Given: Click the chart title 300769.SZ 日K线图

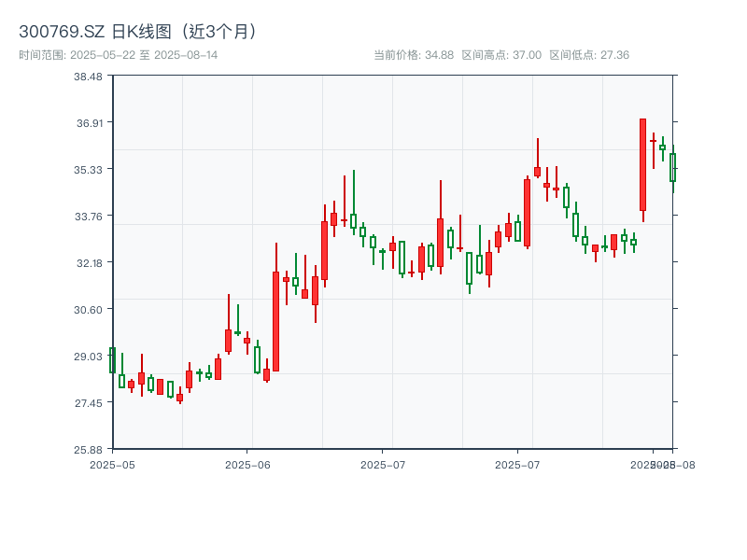Looking at the screenshot, I should (x=138, y=31).
